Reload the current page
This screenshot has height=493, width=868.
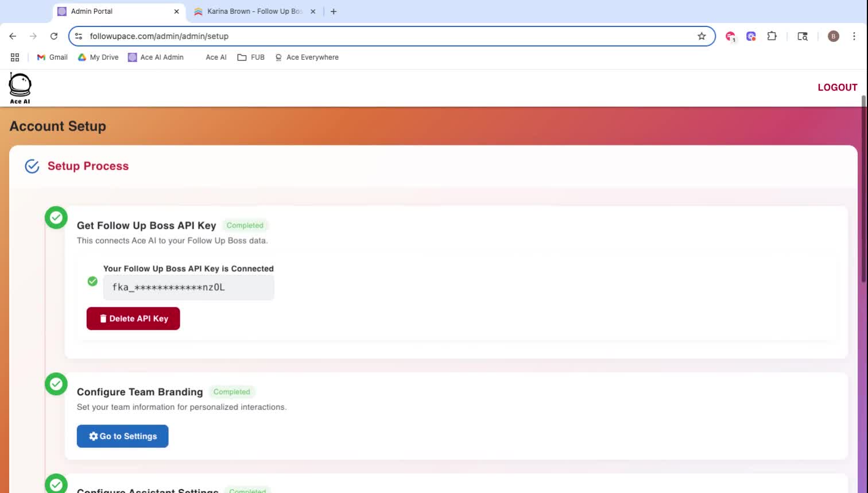54,36
